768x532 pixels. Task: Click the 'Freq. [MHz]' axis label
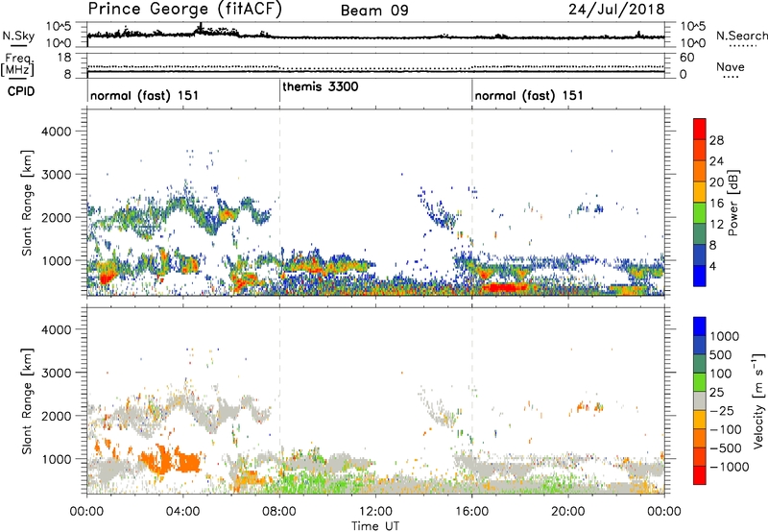(x=18, y=65)
